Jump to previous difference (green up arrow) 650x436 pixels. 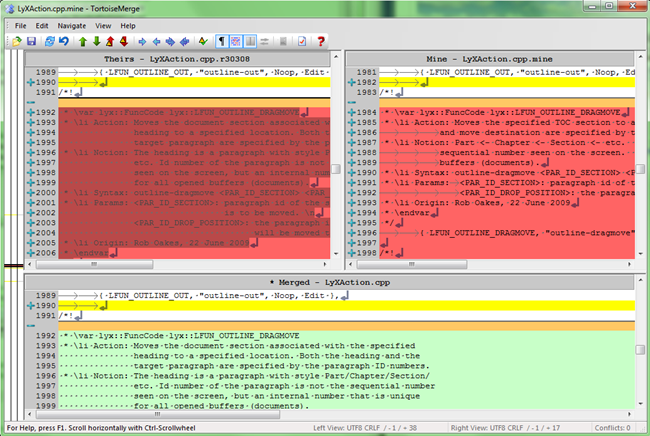pyautogui.click(x=82, y=41)
